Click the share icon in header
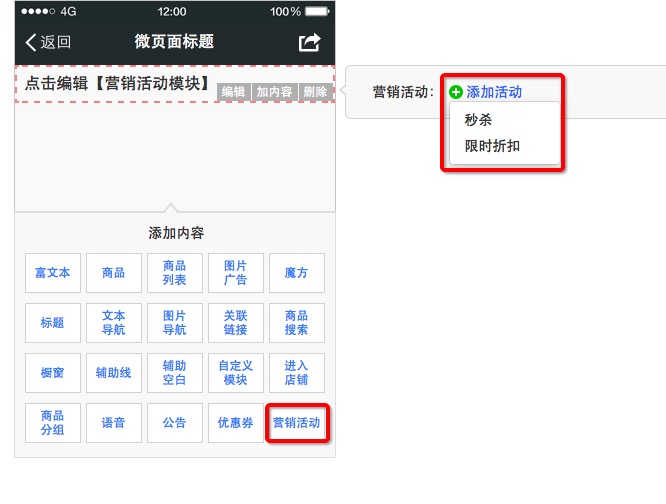 click(309, 42)
